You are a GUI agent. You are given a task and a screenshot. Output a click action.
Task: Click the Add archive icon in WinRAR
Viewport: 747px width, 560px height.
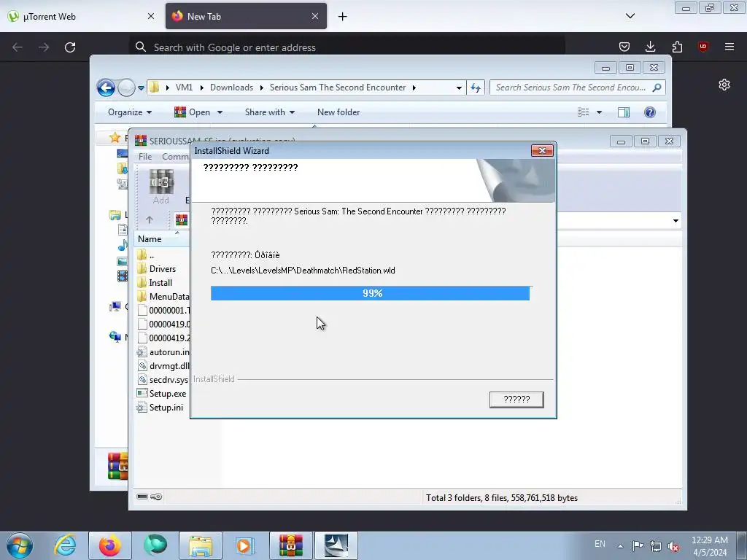pyautogui.click(x=161, y=187)
